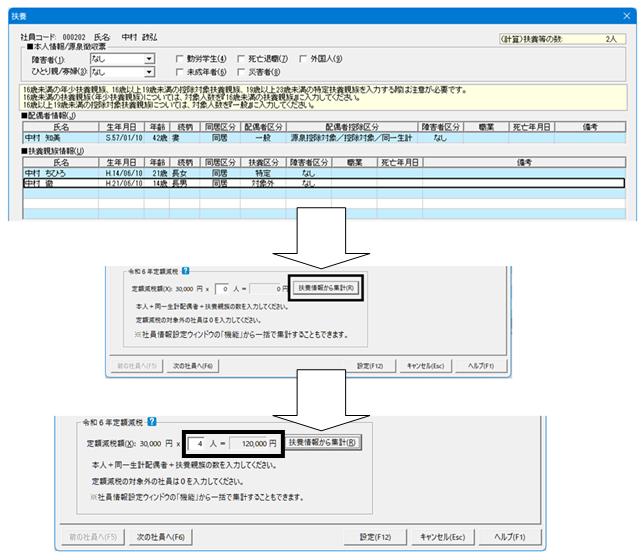Select spouse row 中村 知美

coord(324,138)
